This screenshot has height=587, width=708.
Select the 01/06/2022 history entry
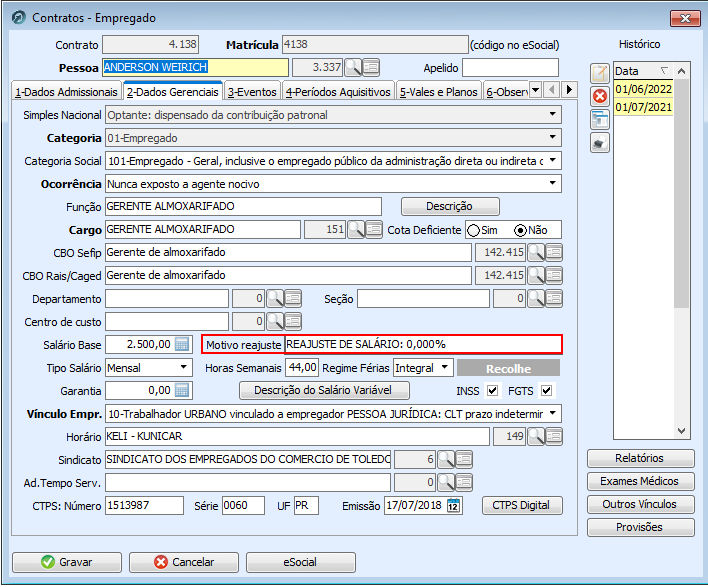click(643, 89)
